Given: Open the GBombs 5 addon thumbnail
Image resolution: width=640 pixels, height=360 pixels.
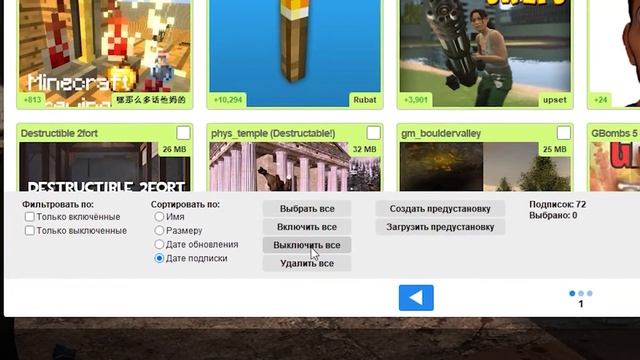Looking at the screenshot, I should point(615,167).
